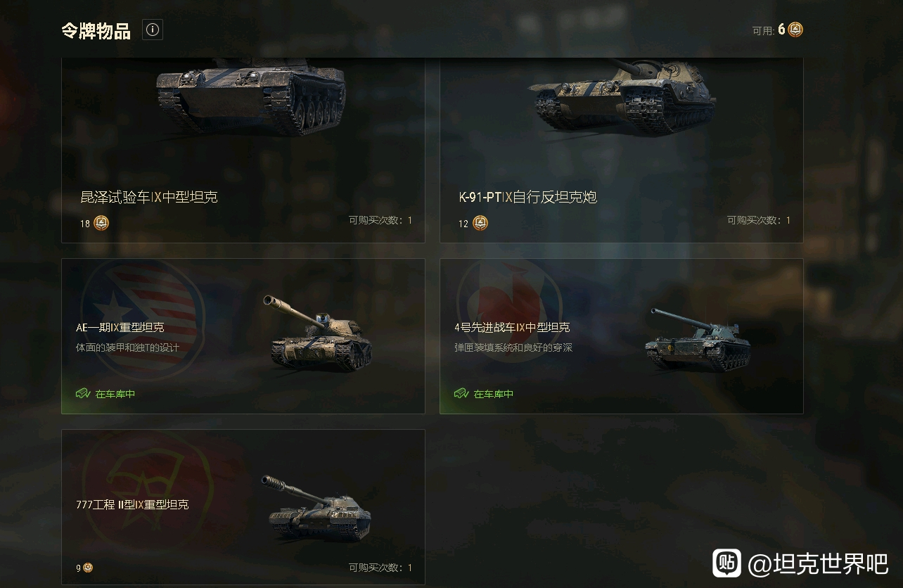Click the token icon next to 可用 6
Image resolution: width=903 pixels, height=588 pixels.
click(795, 30)
